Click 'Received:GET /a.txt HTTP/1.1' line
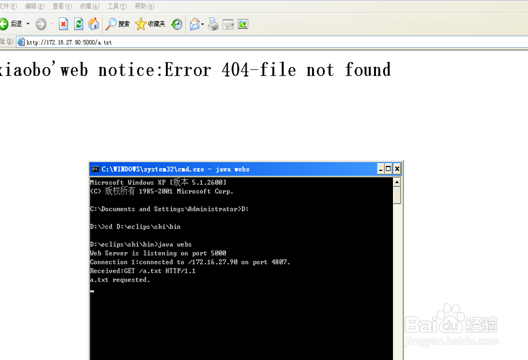The width and height of the screenshot is (528, 360). tap(143, 271)
